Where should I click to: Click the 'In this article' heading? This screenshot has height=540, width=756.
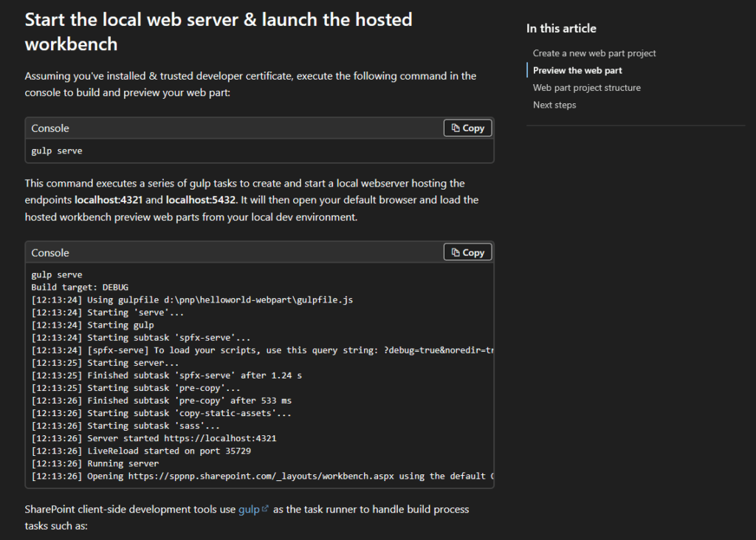coord(561,29)
